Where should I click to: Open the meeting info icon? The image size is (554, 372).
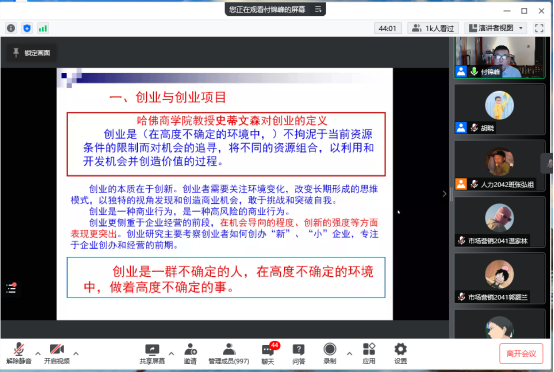tap(11, 28)
